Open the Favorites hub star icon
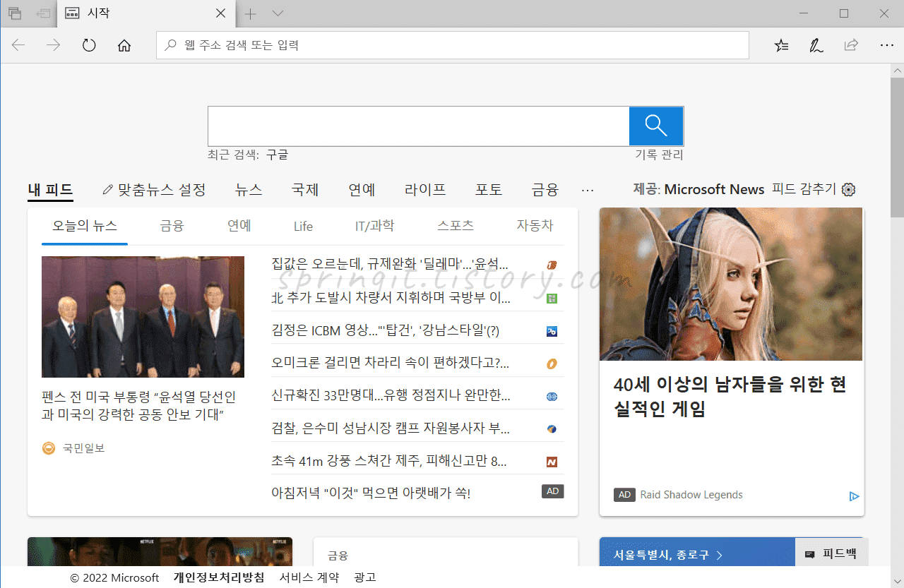This screenshot has width=904, height=588. point(781,45)
